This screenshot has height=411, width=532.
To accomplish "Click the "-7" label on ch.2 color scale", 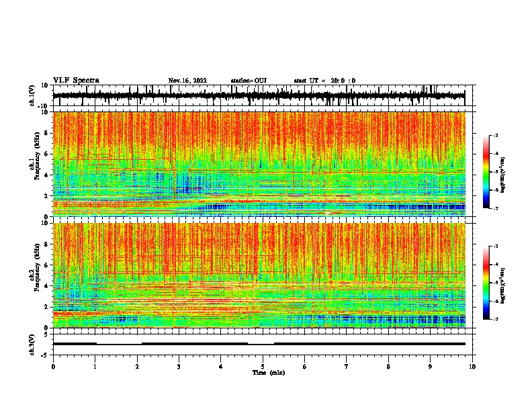I will (496, 319).
